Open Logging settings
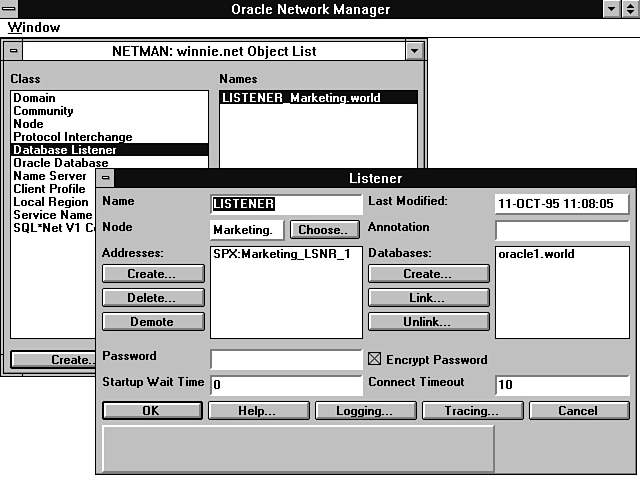 (364, 411)
